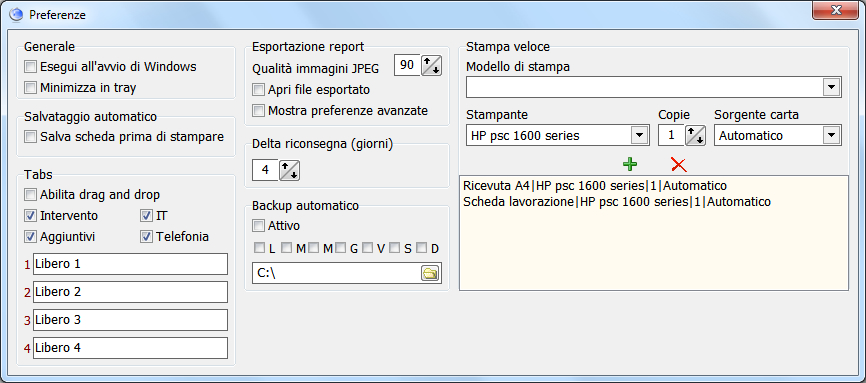Screen dimensions: 866x383
Task: Check backup day S checkbox
Action: [394, 248]
